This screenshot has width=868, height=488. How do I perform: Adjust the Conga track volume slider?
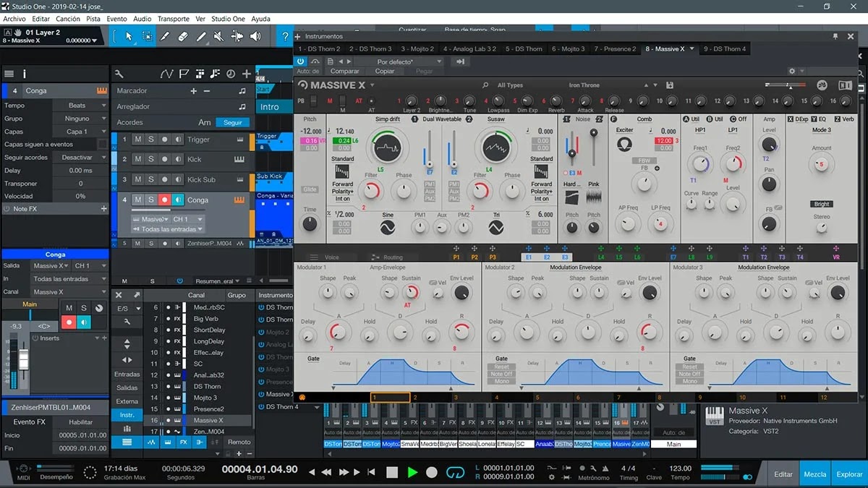coord(167,210)
